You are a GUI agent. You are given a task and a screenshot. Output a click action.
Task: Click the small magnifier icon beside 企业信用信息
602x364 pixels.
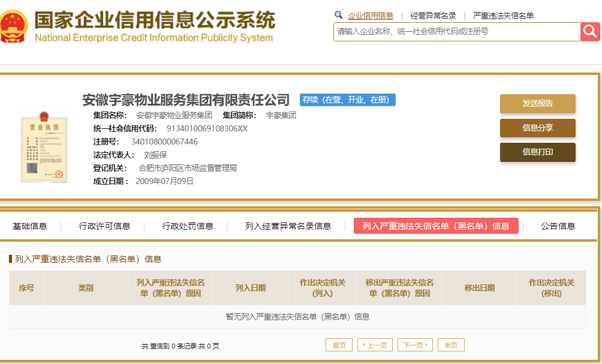tap(338, 15)
